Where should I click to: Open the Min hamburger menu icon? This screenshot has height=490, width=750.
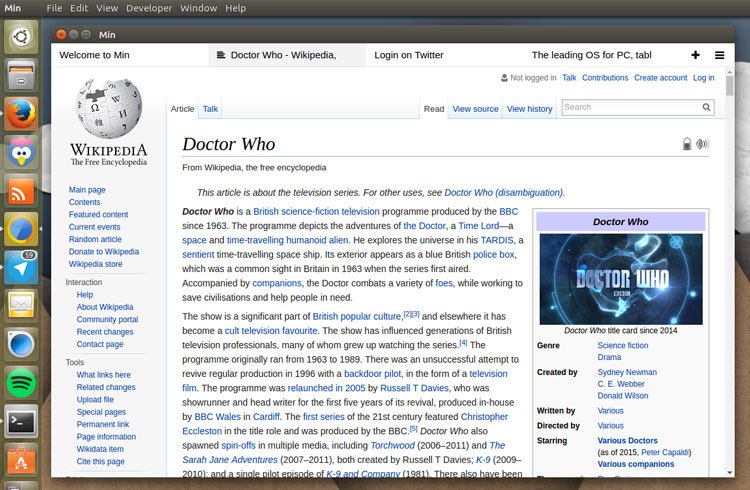click(x=719, y=55)
